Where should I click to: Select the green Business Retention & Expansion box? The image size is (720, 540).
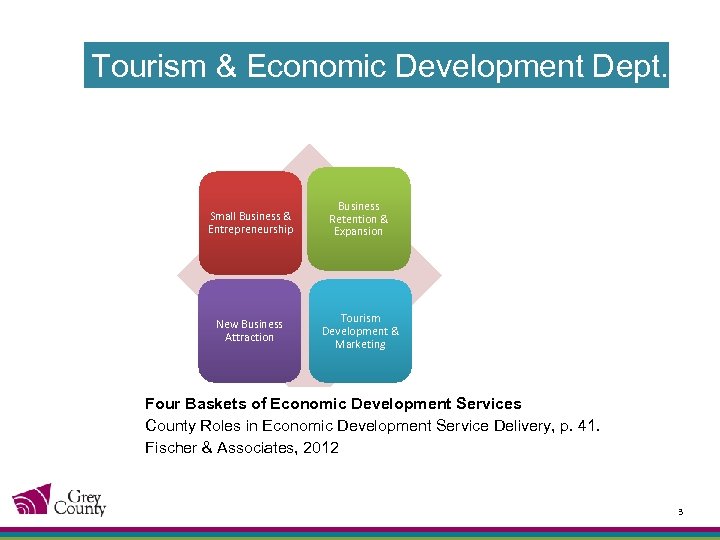359,219
